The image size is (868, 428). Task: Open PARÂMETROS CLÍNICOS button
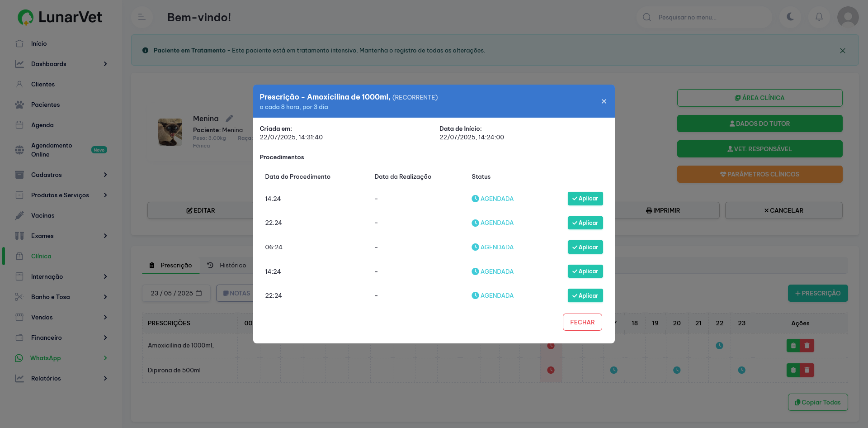coord(759,174)
